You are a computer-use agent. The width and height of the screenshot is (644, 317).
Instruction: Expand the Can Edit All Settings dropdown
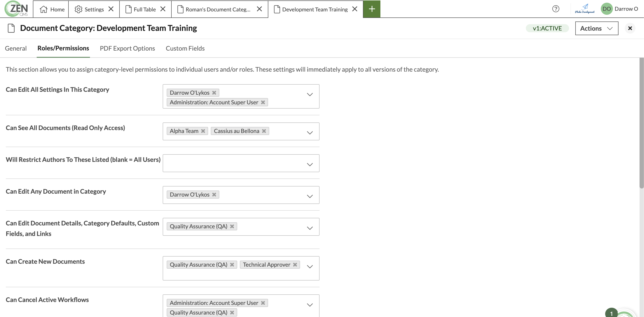point(310,94)
